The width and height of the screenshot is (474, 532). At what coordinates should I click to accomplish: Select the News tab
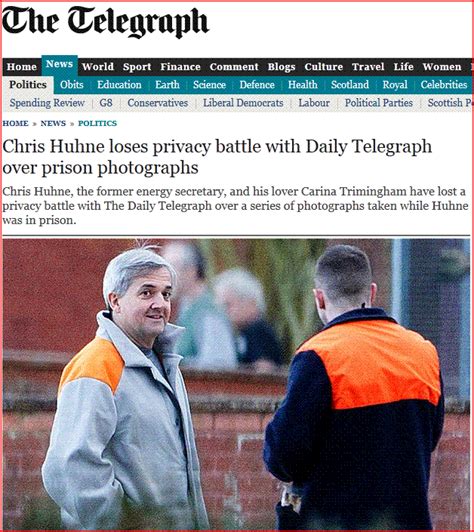(x=60, y=65)
